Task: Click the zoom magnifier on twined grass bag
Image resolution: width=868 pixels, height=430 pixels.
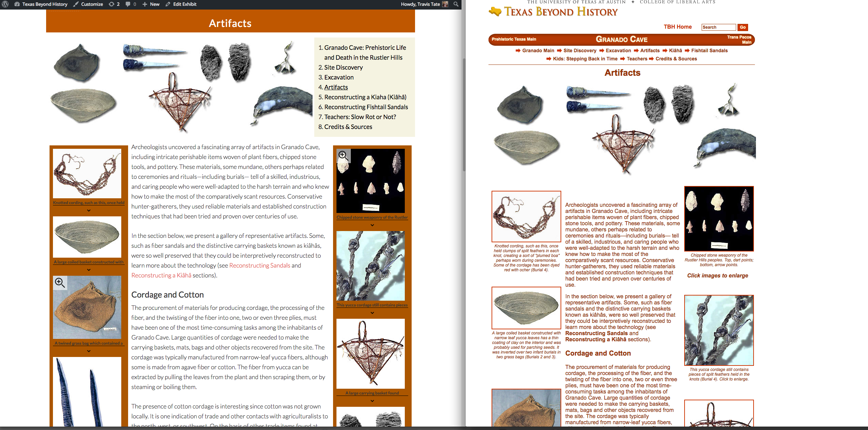Action: (60, 283)
